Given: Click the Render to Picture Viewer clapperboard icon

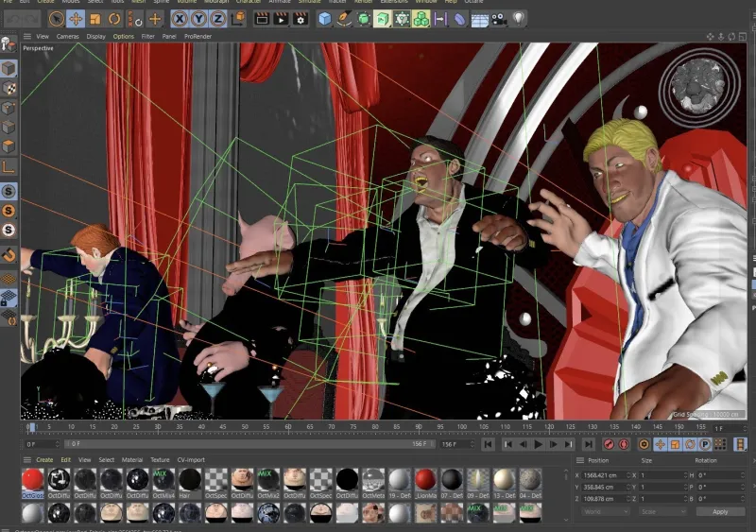Looking at the screenshot, I should click(x=281, y=19).
